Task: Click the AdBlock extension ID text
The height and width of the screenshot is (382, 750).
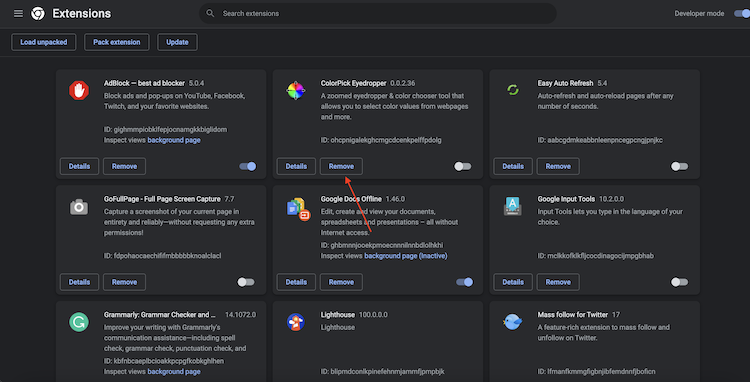Action: 165,130
